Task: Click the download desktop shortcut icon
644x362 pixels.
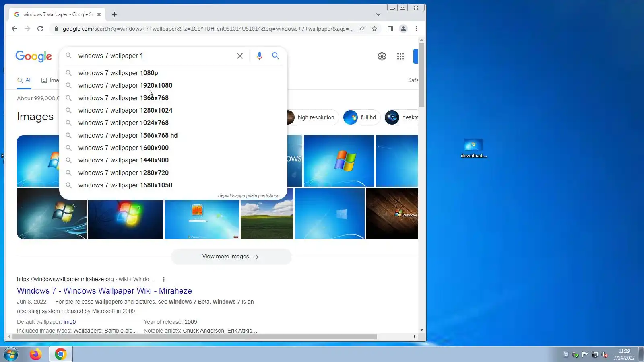Action: pos(474,148)
